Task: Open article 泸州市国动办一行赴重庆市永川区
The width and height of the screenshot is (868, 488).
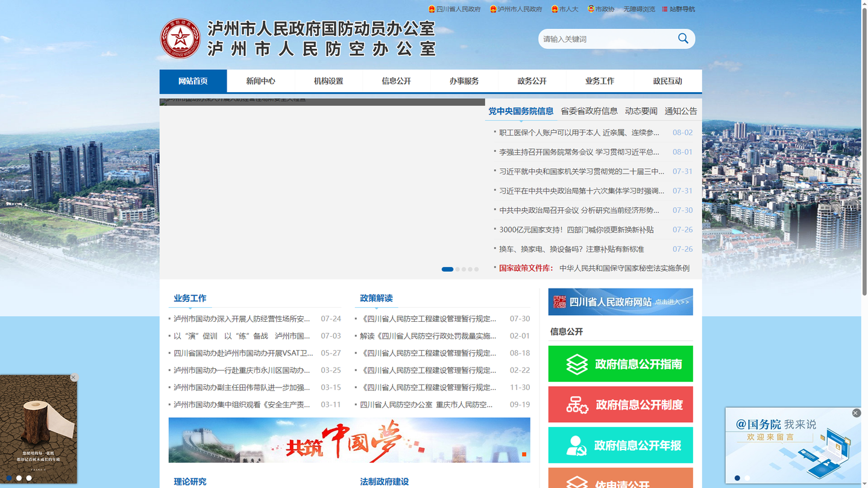Action: click(x=242, y=370)
